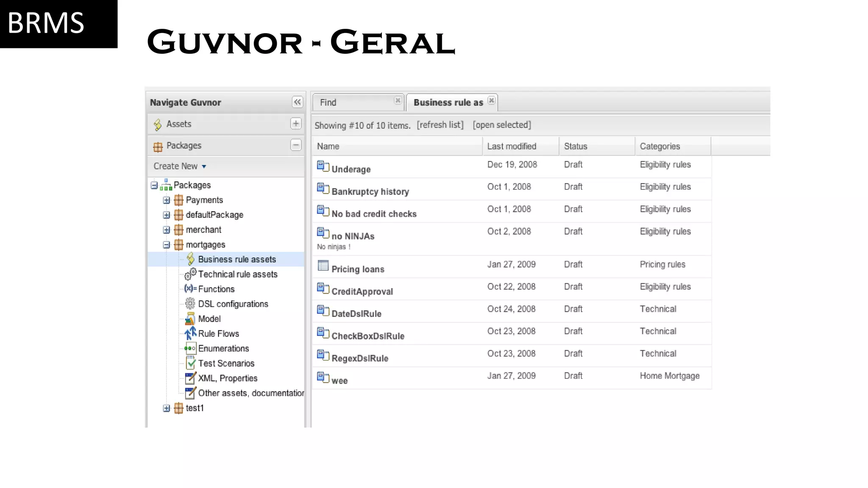Click the mortgages package icon

[x=179, y=244]
